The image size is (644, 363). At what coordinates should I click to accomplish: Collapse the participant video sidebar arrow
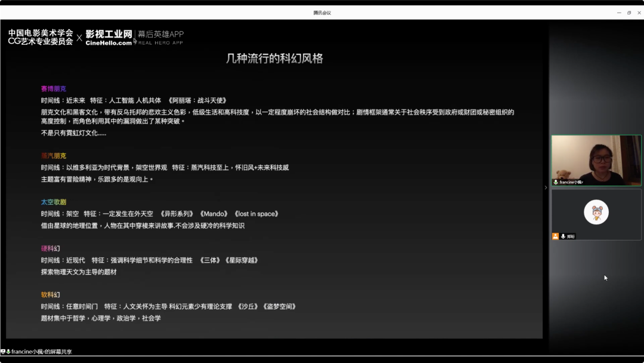[546, 187]
